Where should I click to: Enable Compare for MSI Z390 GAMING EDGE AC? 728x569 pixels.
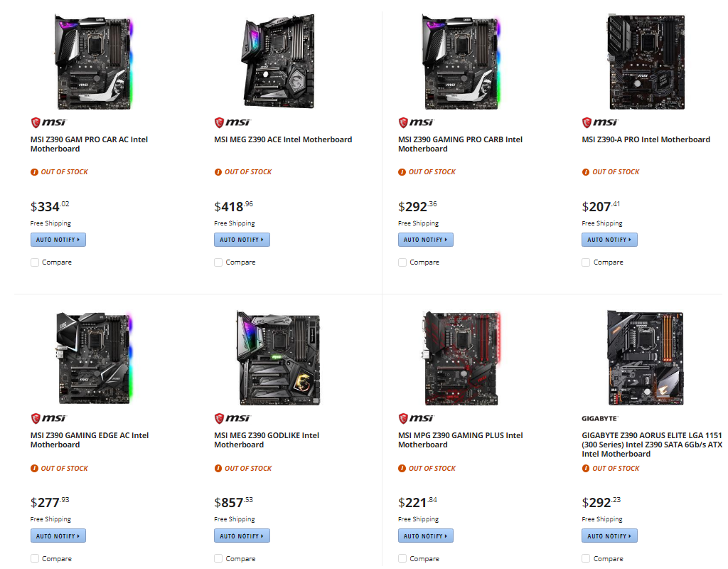coord(35,558)
